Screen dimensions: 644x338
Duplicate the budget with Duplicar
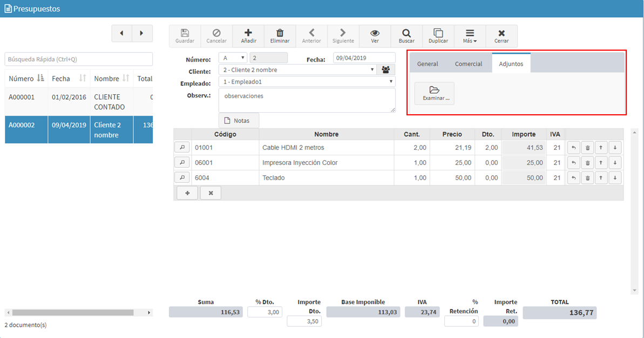click(x=438, y=36)
